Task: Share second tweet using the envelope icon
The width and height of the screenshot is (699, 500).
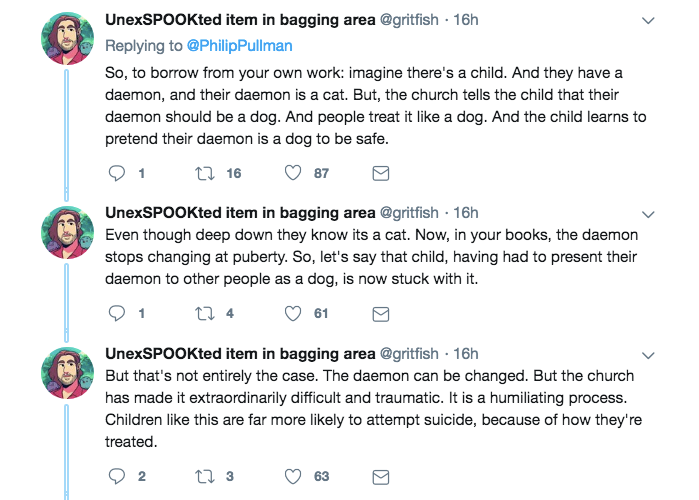Action: tap(380, 313)
